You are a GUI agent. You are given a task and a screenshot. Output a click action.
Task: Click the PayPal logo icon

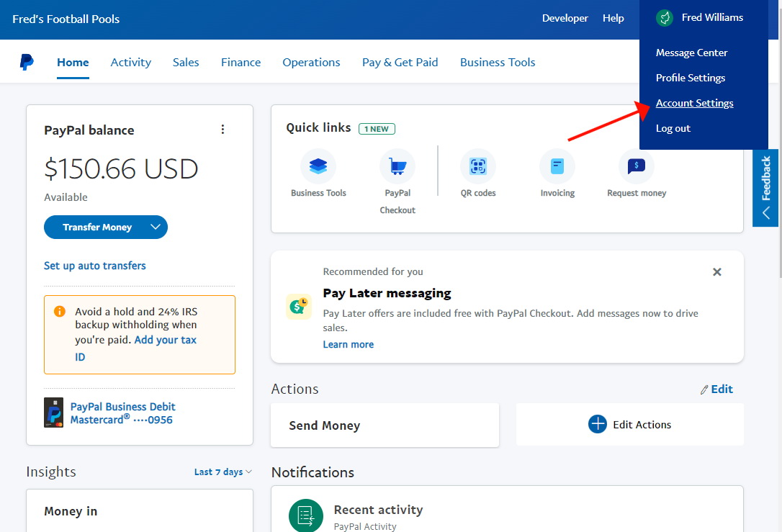click(x=27, y=63)
